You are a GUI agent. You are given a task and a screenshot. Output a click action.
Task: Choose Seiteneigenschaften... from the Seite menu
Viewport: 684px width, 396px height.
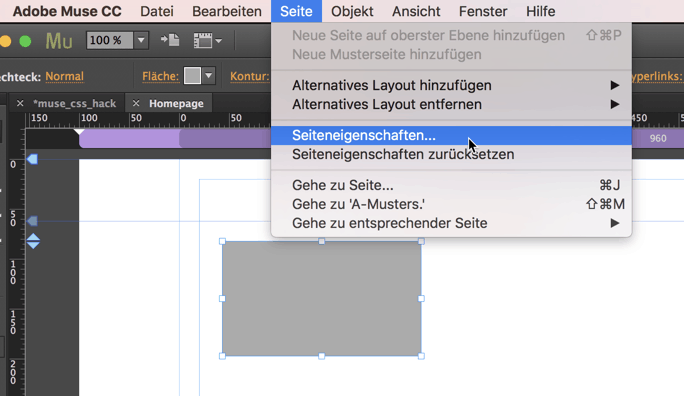tap(451, 135)
